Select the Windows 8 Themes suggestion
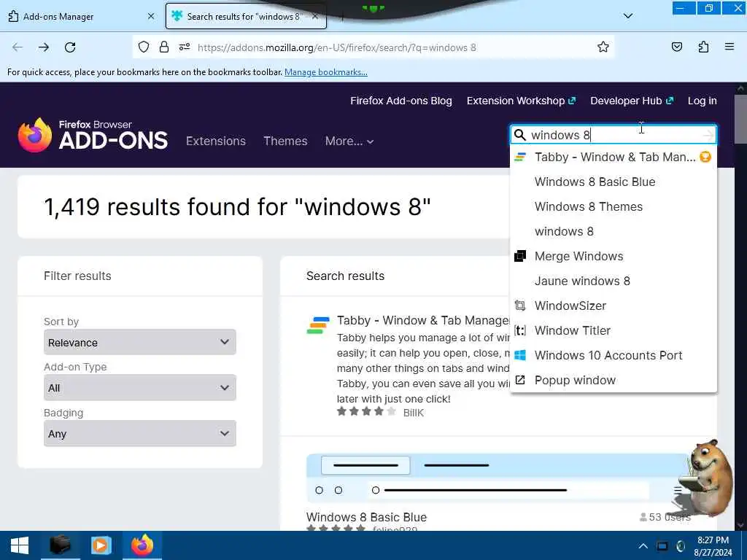Image resolution: width=747 pixels, height=560 pixels. pos(613,206)
